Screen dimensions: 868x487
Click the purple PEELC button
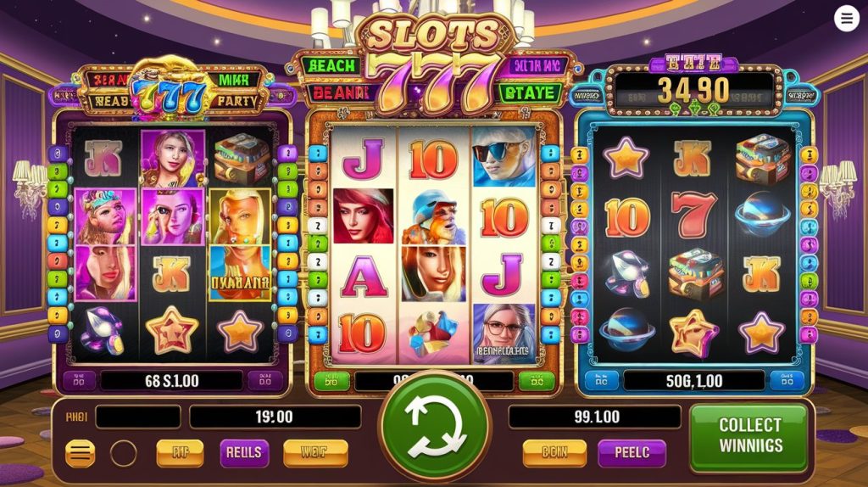pos(632,453)
